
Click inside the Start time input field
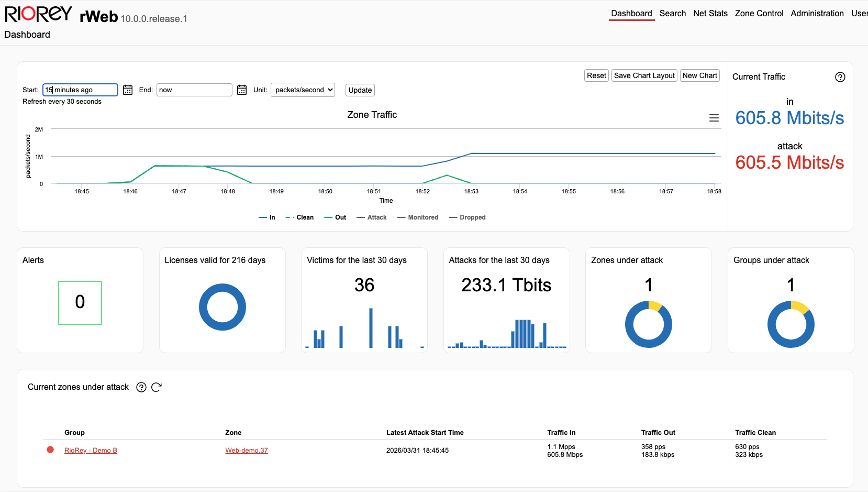[80, 90]
